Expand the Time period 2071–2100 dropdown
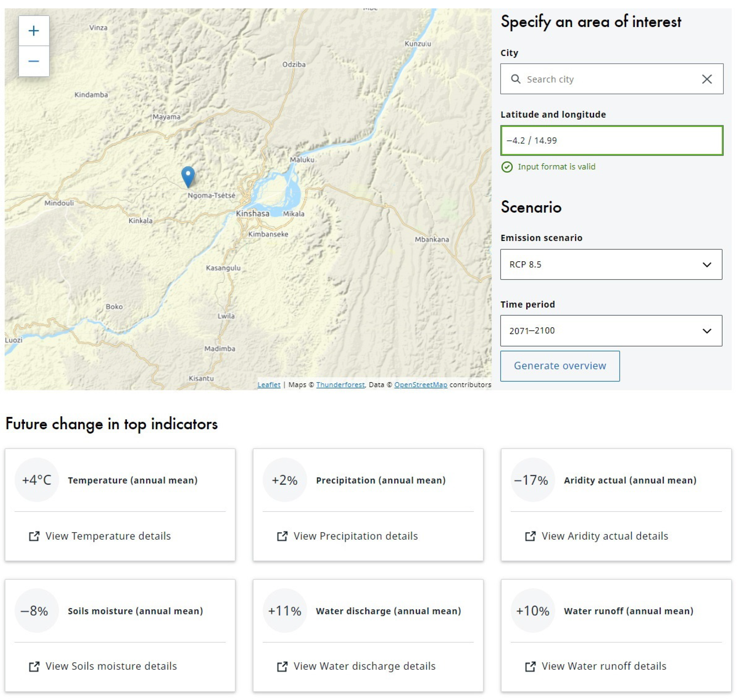737x700 pixels. (x=597, y=331)
